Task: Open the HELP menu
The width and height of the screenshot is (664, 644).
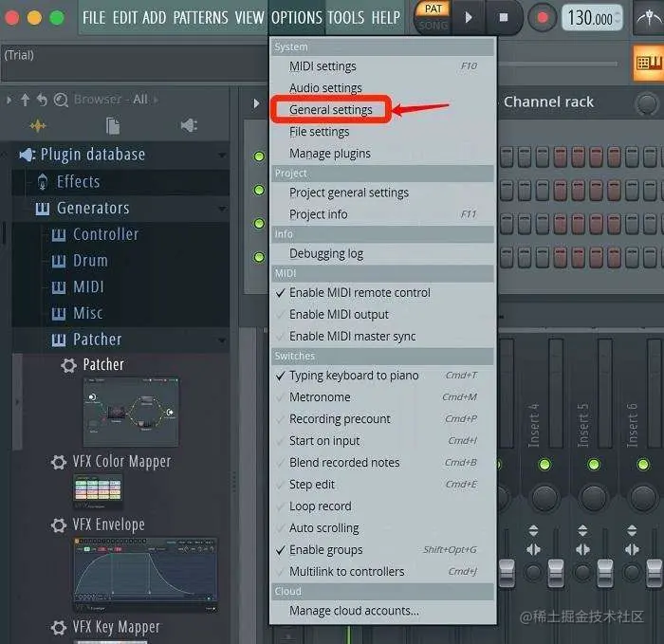Action: tap(386, 18)
